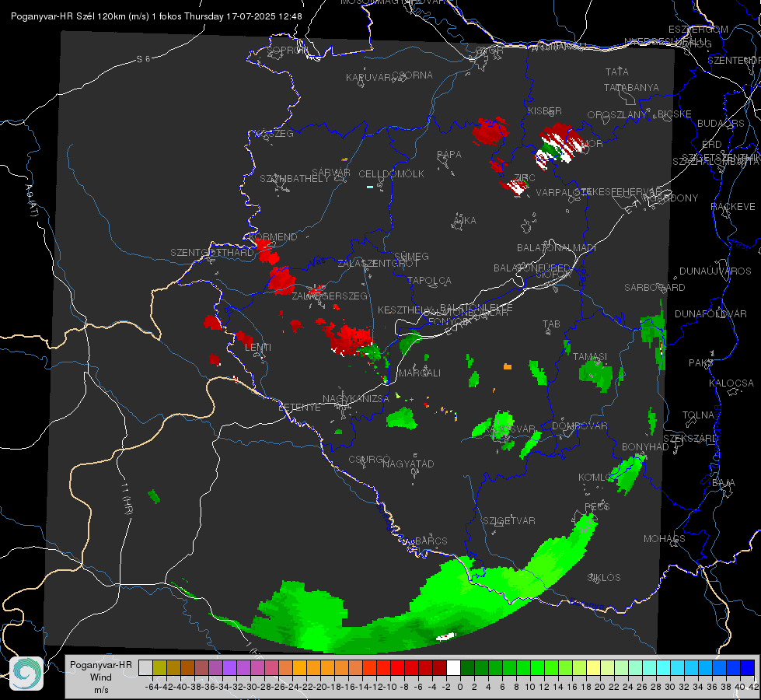Click the white swatch in the wind legend
The height and width of the screenshot is (700, 761).
pos(453,668)
